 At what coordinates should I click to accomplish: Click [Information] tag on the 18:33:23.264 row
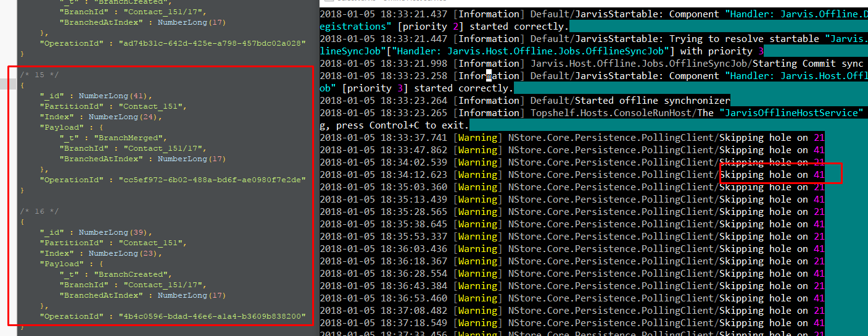click(490, 100)
